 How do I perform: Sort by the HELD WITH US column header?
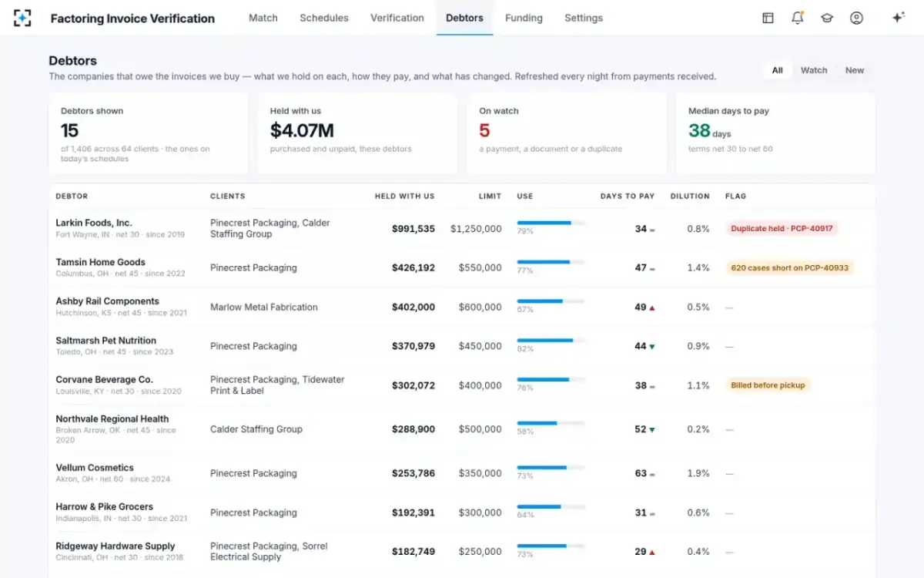pyautogui.click(x=405, y=197)
